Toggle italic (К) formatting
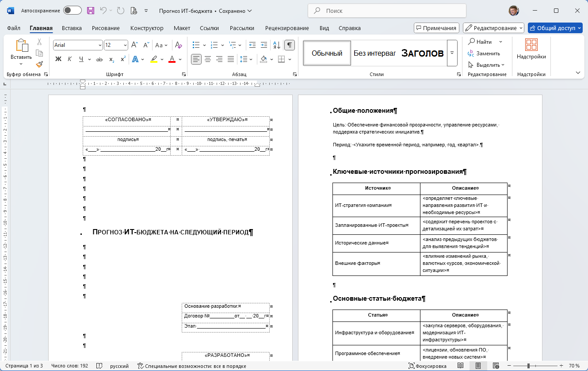Viewport: 588px width, 371px height. (x=69, y=59)
